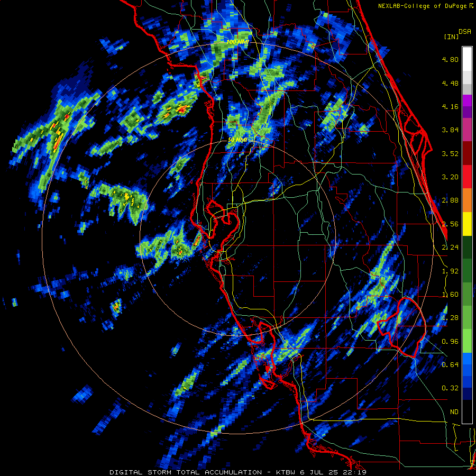Pick the black ND swatch in the legend
The width and height of the screenshot is (476, 476).
467,411
